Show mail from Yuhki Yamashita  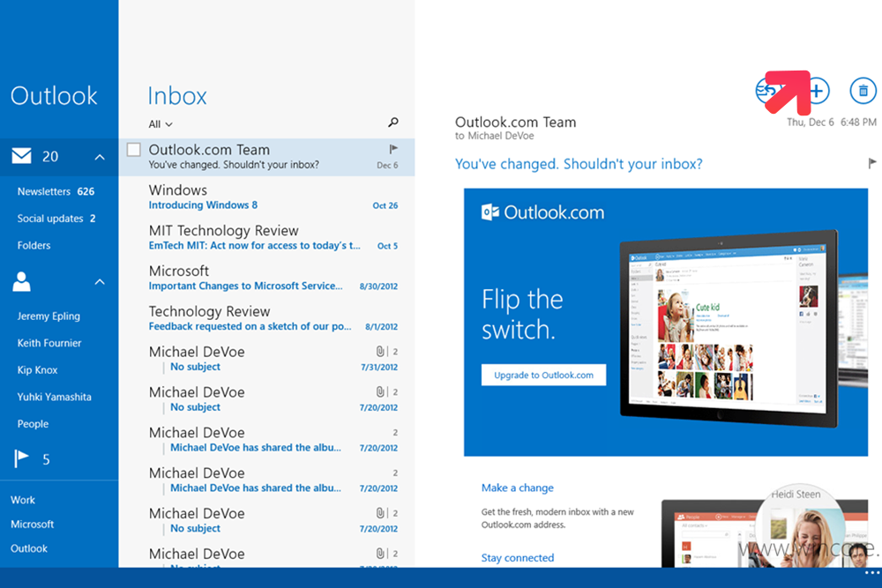tap(54, 397)
